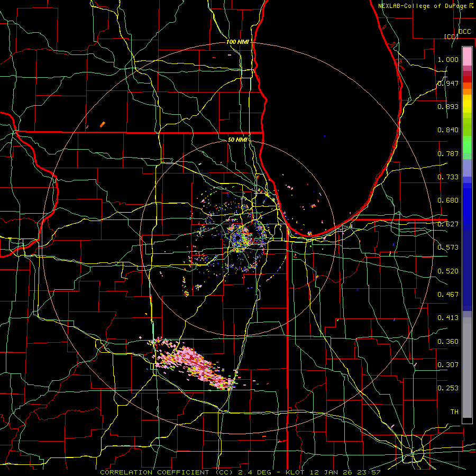Viewport: 476px width, 476px height.
Task: Select the 0.573 scale value
Action: click(x=448, y=248)
